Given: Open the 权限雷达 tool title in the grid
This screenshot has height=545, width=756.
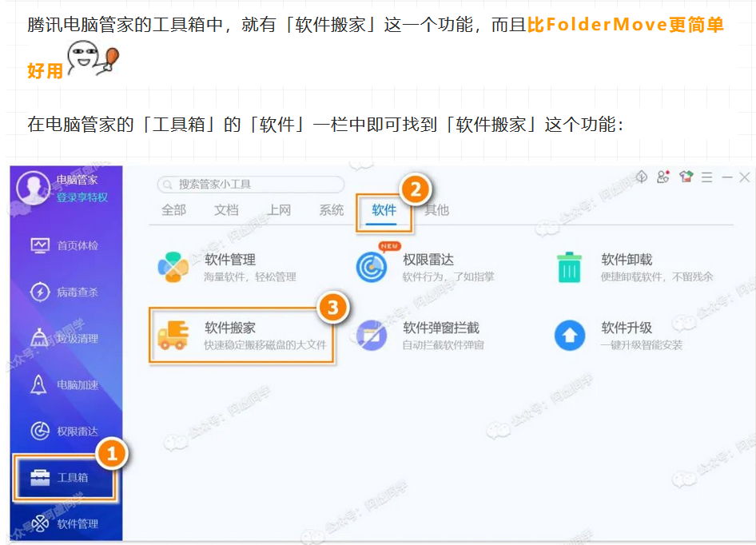Looking at the screenshot, I should (x=428, y=260).
